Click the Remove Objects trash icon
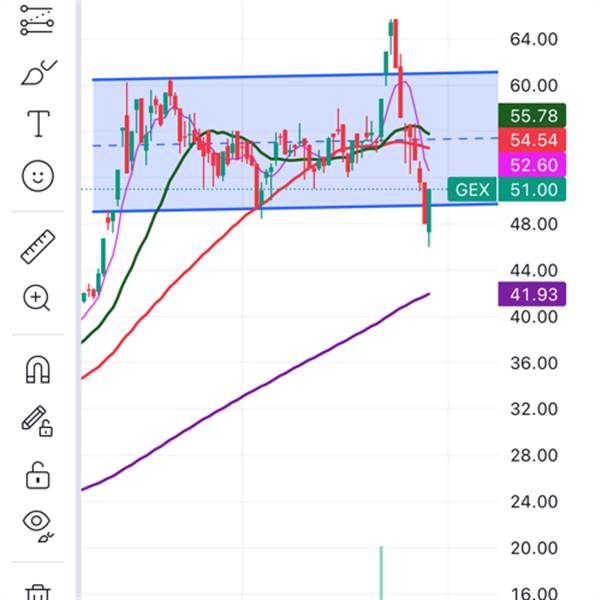600x600 pixels. tap(38, 592)
